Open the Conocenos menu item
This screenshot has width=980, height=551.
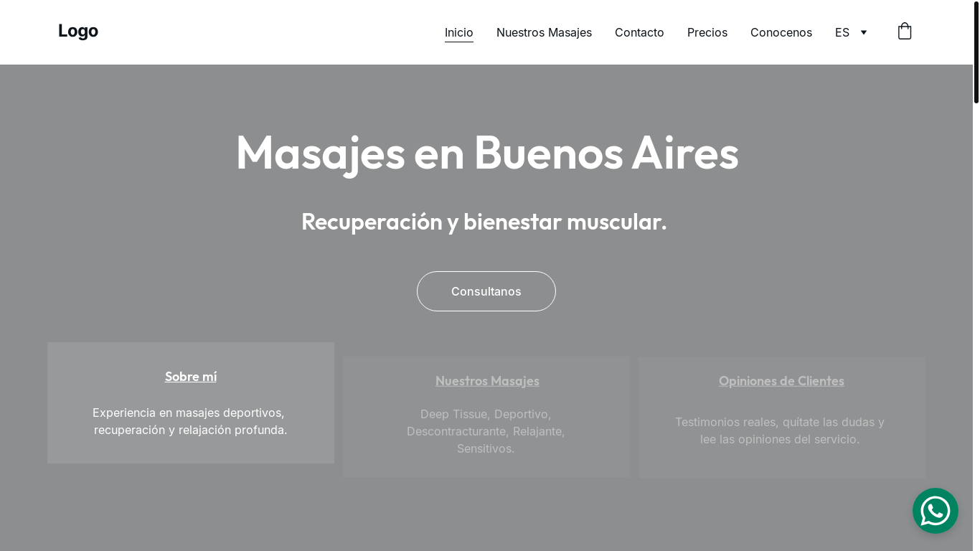781,32
